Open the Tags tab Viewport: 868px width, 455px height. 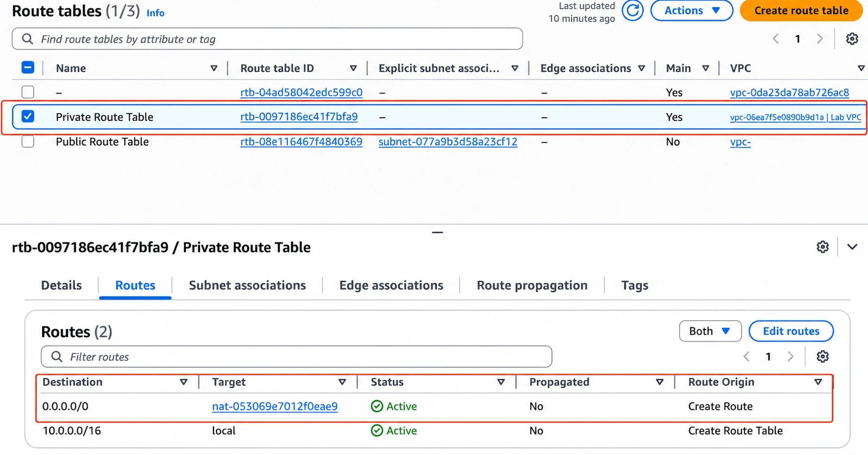[x=634, y=285]
